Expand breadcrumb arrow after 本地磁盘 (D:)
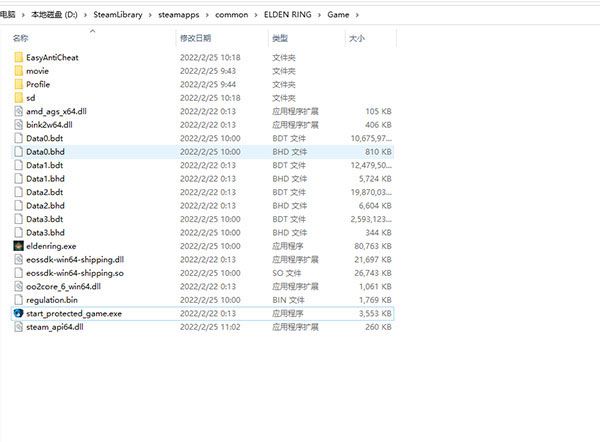600x442 pixels. (85, 15)
